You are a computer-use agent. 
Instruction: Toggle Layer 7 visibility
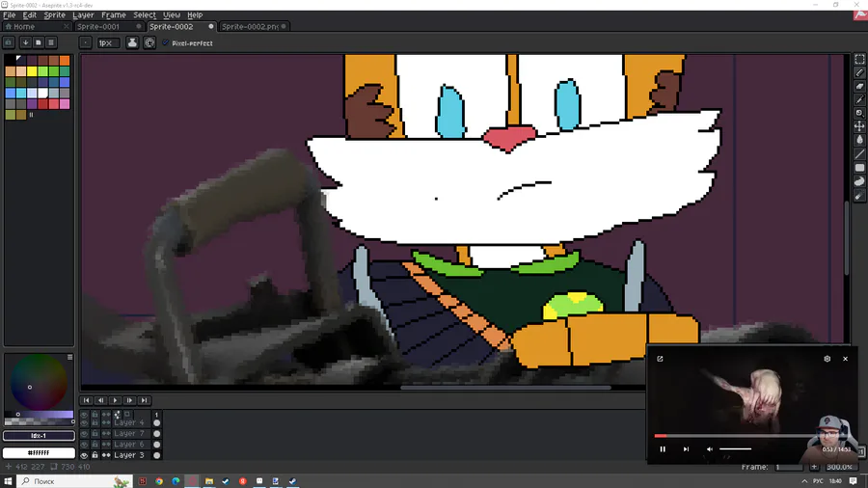coord(84,433)
